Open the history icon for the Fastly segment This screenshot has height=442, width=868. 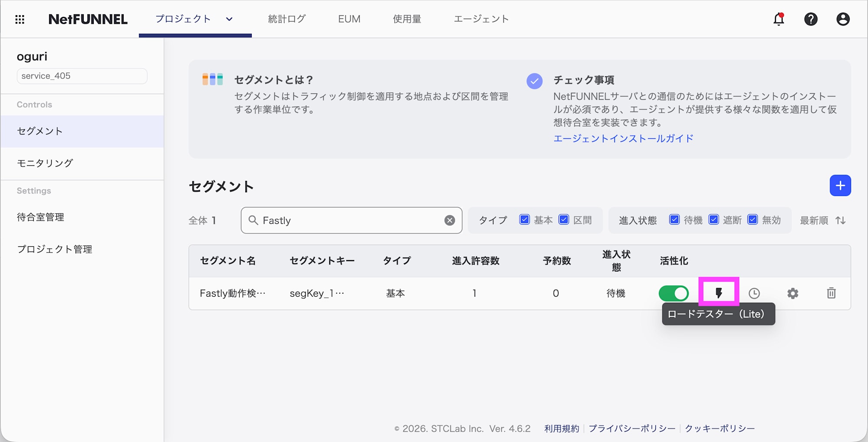click(754, 293)
